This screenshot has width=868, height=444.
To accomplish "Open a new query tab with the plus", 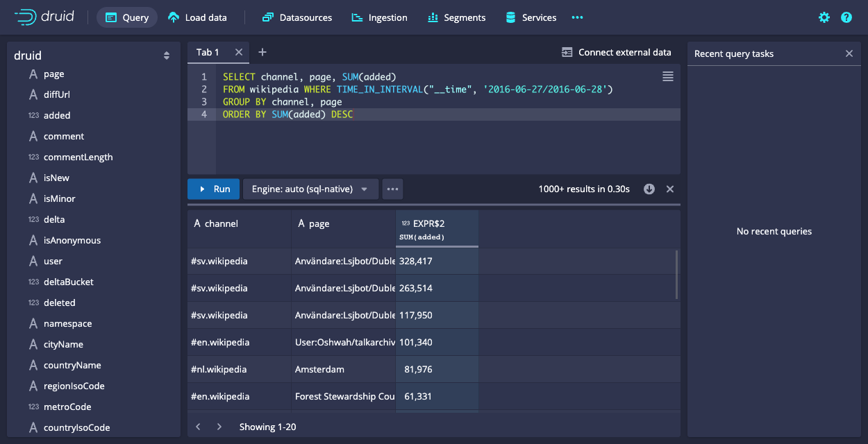I will pos(262,51).
